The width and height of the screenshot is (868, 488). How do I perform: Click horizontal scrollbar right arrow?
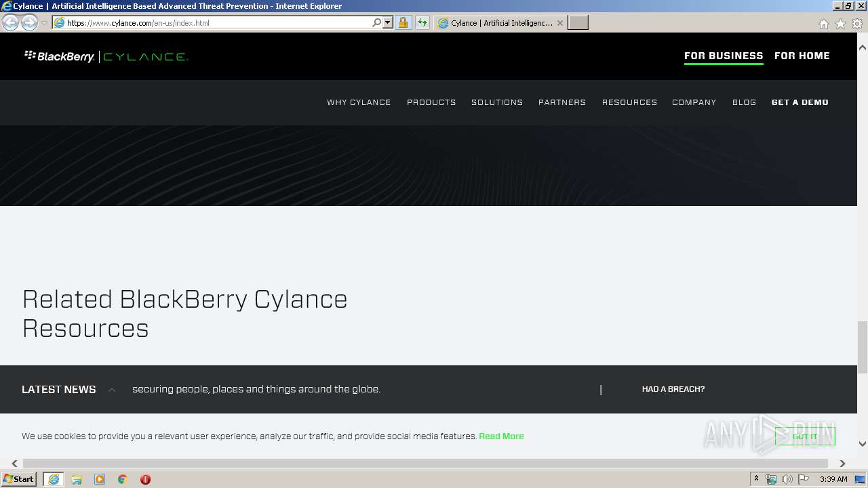pyautogui.click(x=842, y=464)
